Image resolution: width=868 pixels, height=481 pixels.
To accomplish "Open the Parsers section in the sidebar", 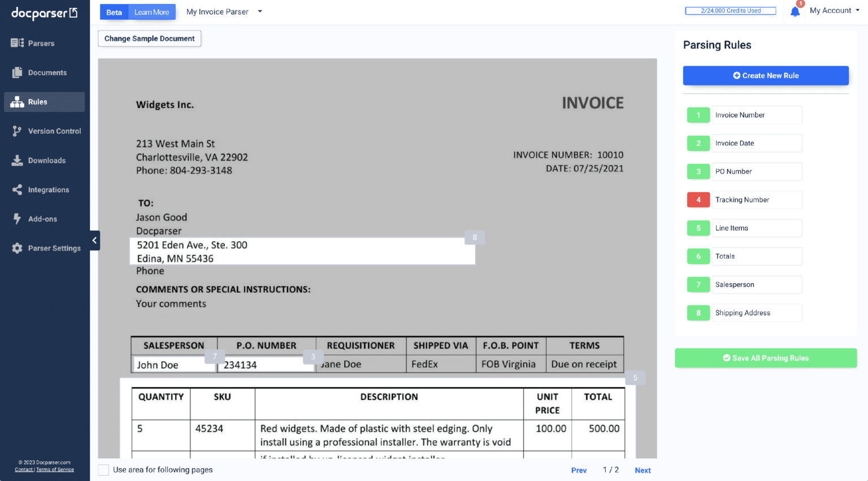I will [x=41, y=43].
